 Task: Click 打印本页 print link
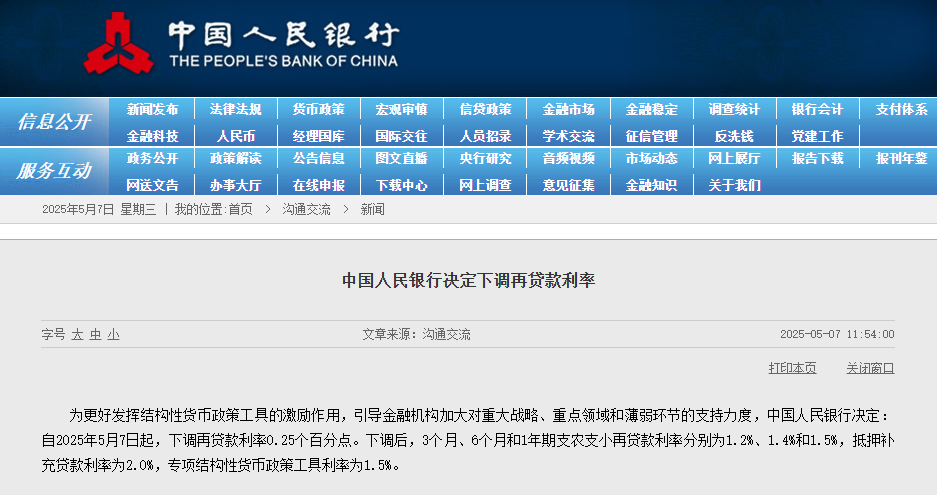792,368
